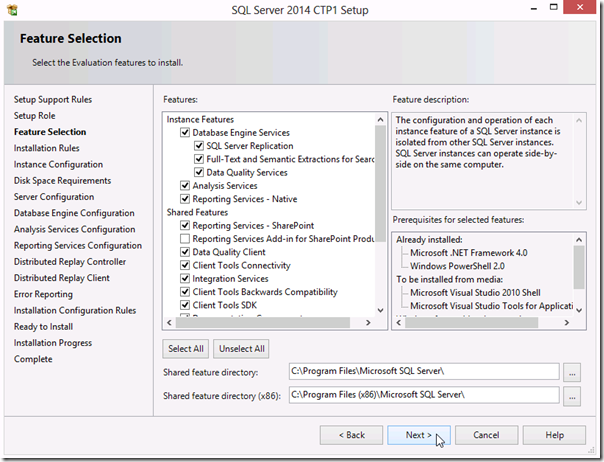Click Distributed Replay Client step
The height and width of the screenshot is (462, 604).
click(62, 277)
